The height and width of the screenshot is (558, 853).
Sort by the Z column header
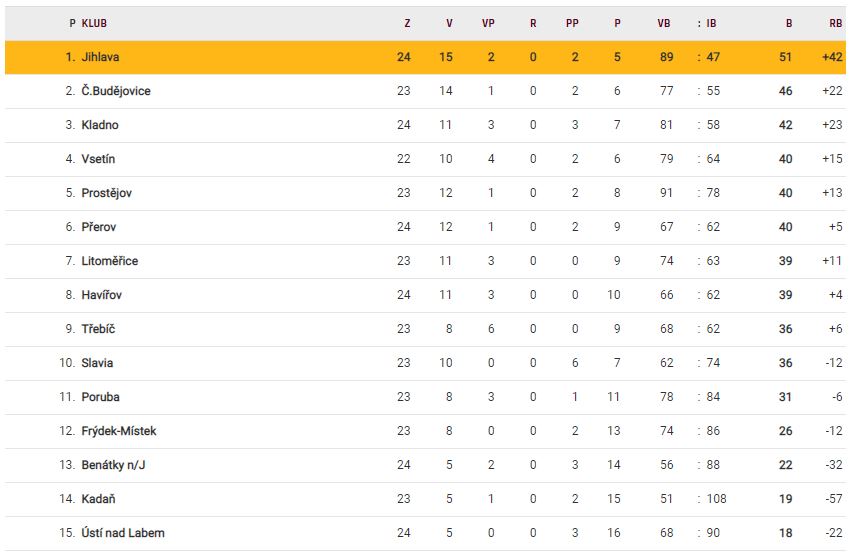[407, 23]
